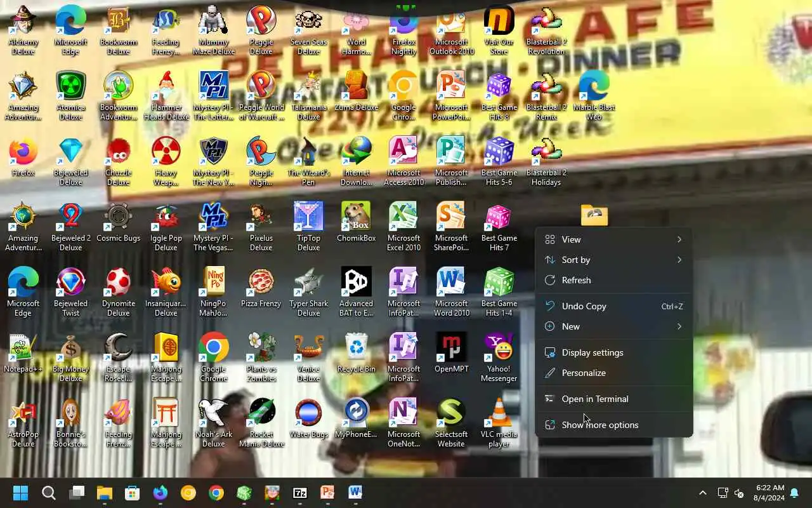Click the Chuzzle Deluxe icon

click(x=118, y=161)
